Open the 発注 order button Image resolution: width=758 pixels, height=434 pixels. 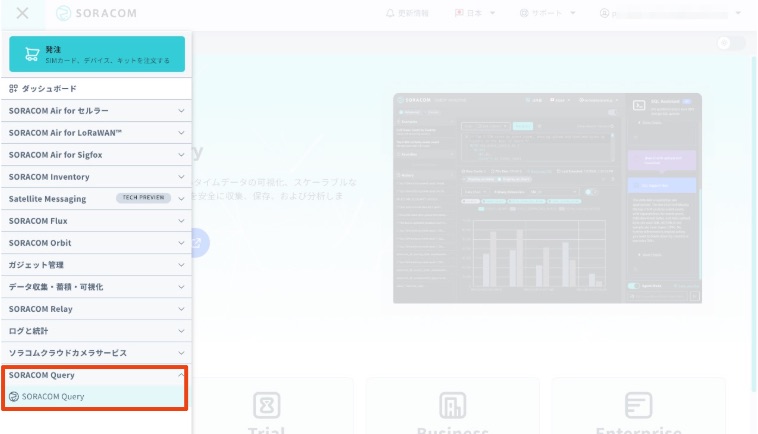pyautogui.click(x=97, y=54)
